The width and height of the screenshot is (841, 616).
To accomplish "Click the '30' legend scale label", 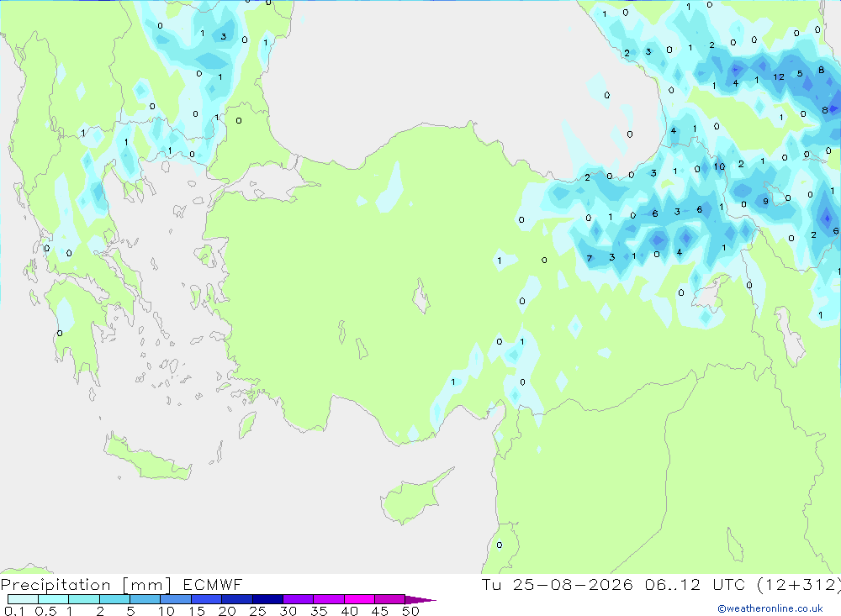I will click(288, 611).
